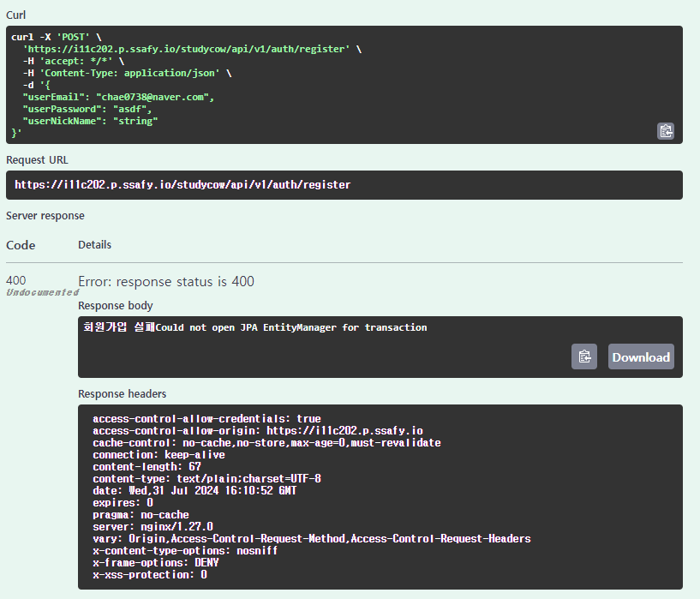
Task: Click the x-content-type-options header
Action: click(x=185, y=551)
